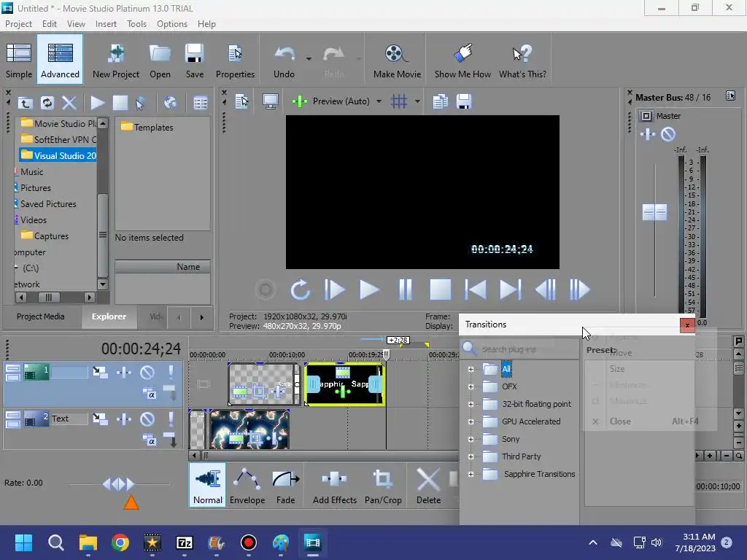The image size is (747, 560).
Task: Expand the Sony transitions folder
Action: [x=471, y=439]
